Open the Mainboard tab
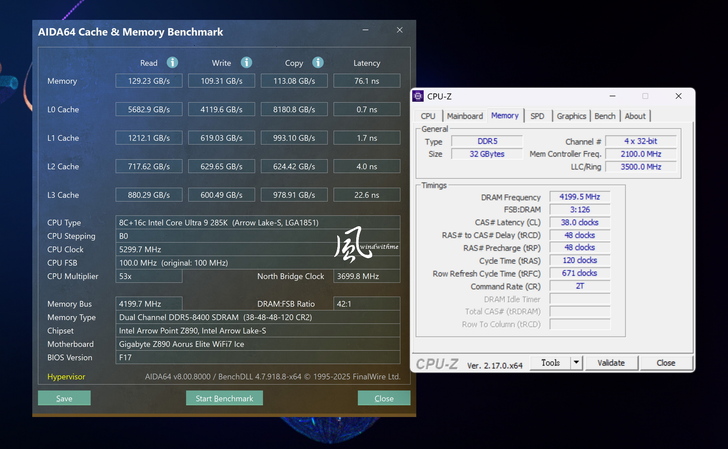728x449 pixels. pos(464,116)
